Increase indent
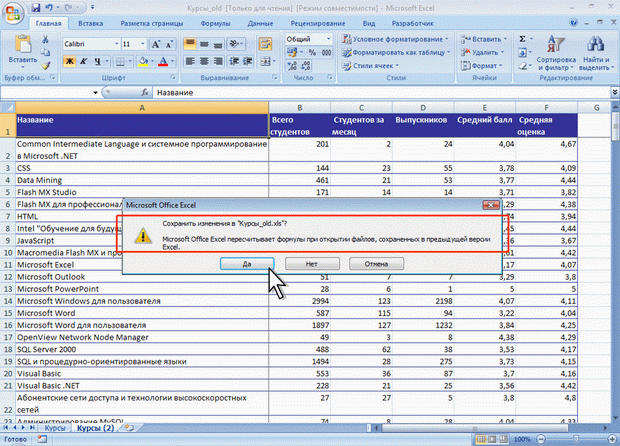Viewport: 620px width, 446px height. (248, 61)
